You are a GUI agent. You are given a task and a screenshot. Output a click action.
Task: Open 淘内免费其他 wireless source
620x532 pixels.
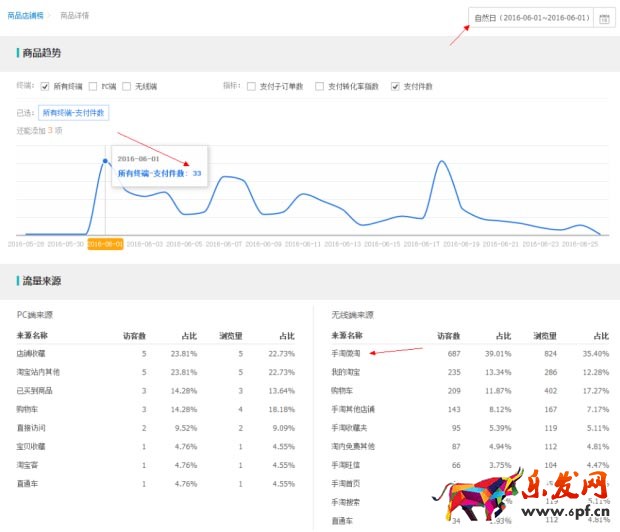point(352,446)
